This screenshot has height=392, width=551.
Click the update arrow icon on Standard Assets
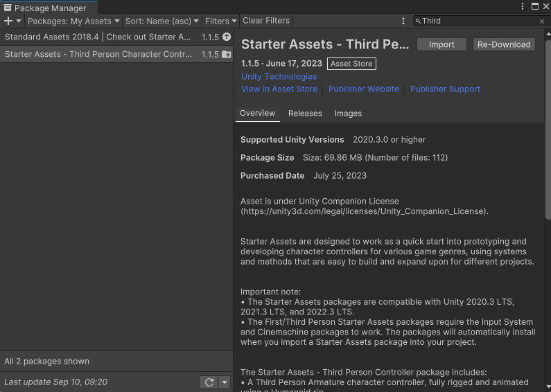pyautogui.click(x=226, y=37)
